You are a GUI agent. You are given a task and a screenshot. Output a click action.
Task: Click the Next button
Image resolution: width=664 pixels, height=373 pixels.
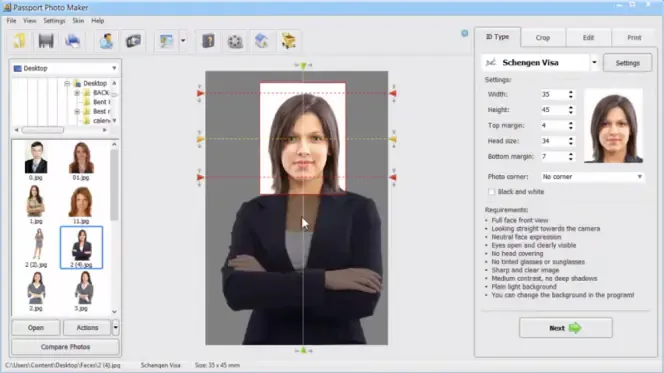point(565,328)
